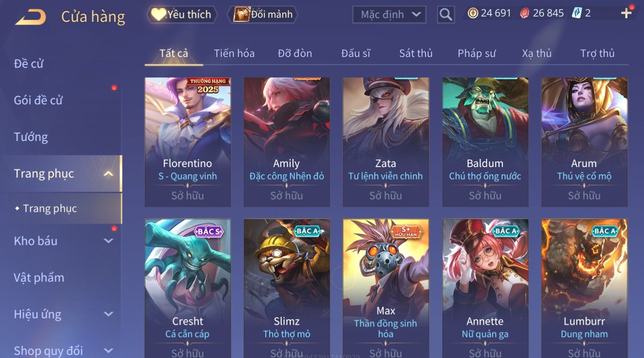The width and height of the screenshot is (644, 358).
Task: Open Gói đề cử in the sidebar
Action: [38, 100]
